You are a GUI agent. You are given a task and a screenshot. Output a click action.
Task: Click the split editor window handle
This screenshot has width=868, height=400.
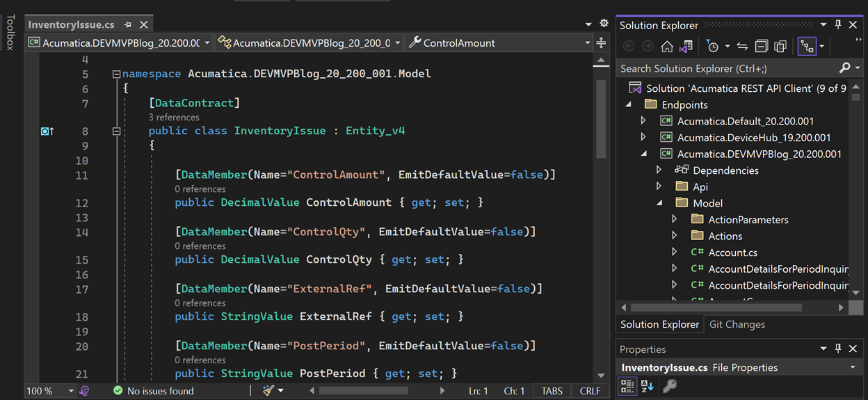[x=601, y=43]
